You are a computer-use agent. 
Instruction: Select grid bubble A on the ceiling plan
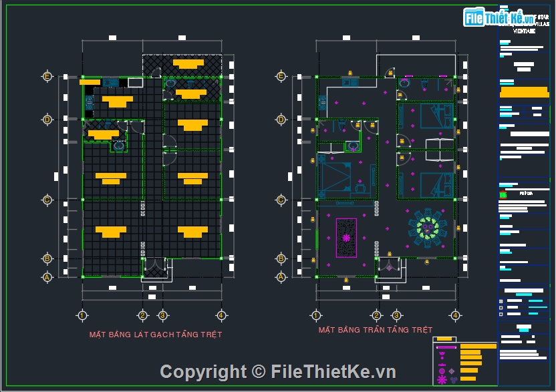click(x=281, y=277)
